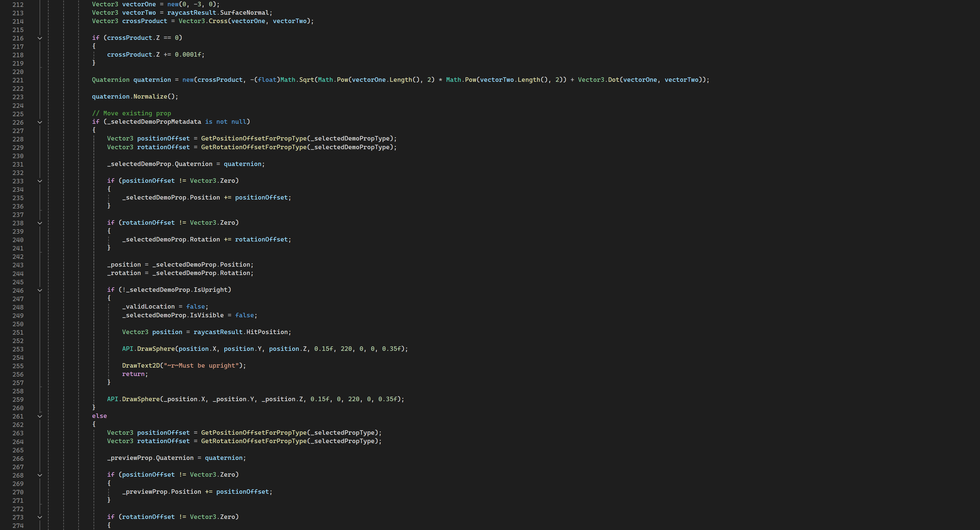Select line number 221
The image size is (980, 530).
point(17,80)
